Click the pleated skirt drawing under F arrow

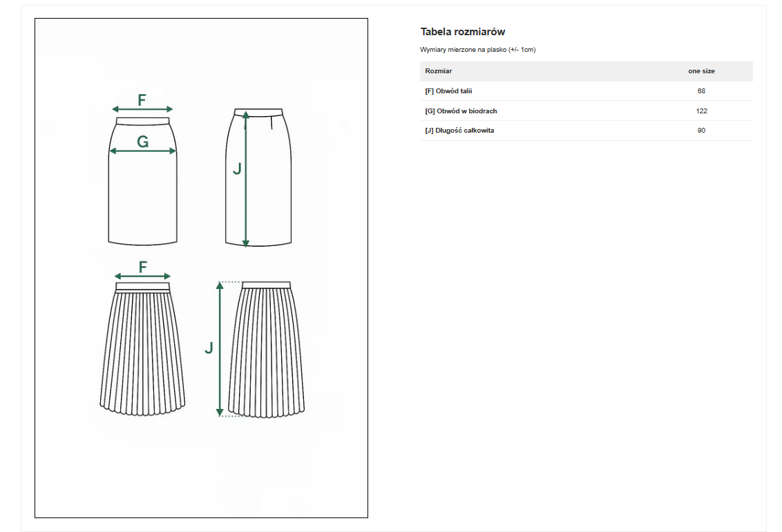click(143, 352)
